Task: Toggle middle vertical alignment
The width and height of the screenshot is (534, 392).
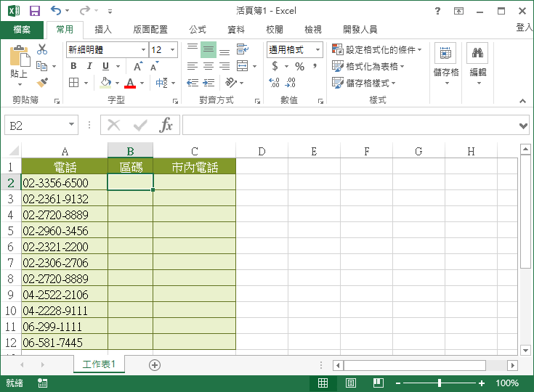Action: tap(209, 49)
